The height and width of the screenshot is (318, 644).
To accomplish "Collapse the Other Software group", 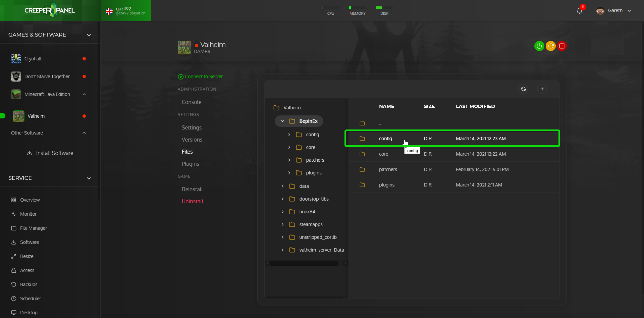I will (x=84, y=133).
